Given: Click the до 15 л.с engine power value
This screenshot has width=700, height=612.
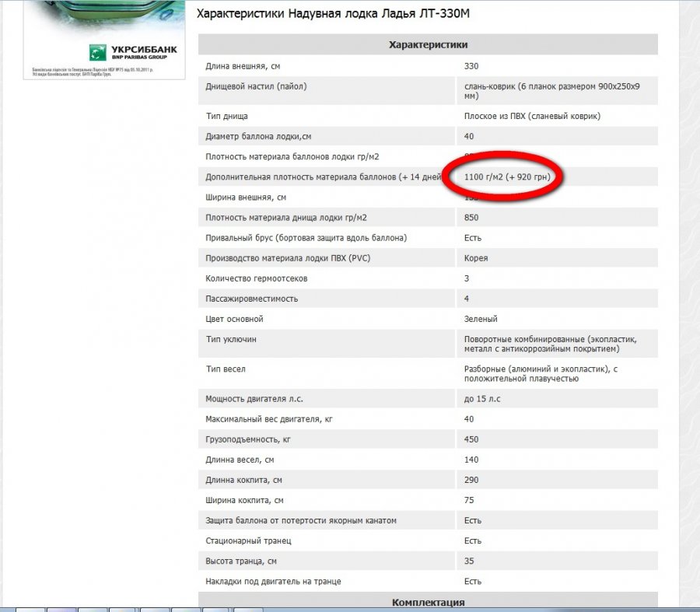Looking at the screenshot, I should (481, 399).
